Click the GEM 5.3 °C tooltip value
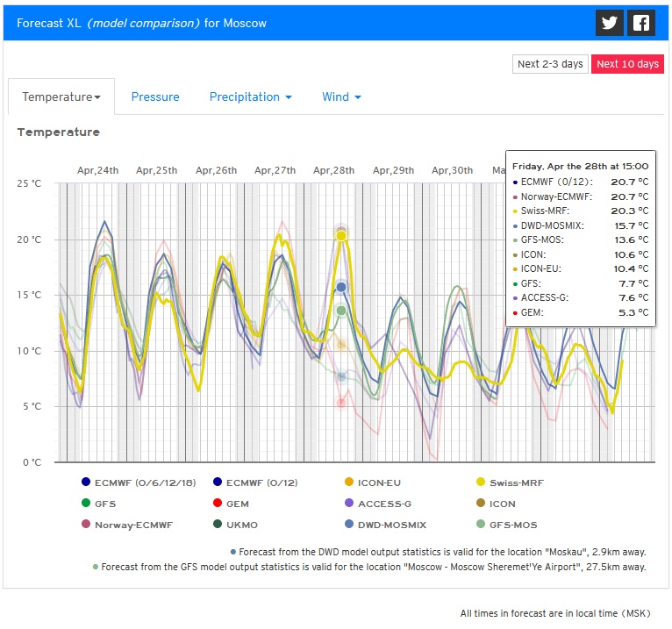 pos(633,313)
